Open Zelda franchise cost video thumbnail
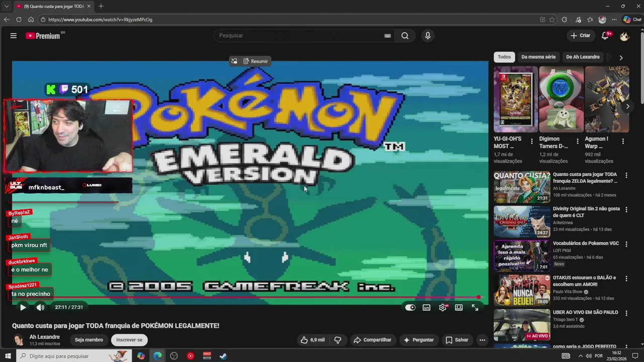This screenshot has height=362, width=644. click(522, 187)
